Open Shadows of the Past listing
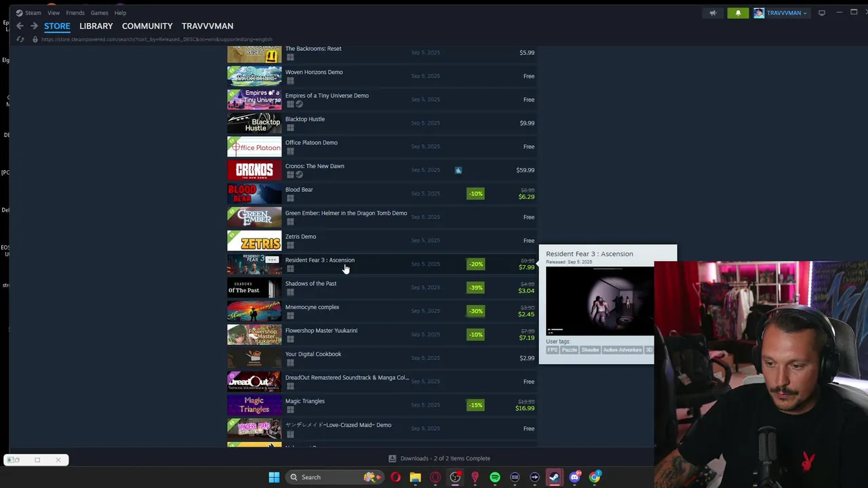 [381, 287]
